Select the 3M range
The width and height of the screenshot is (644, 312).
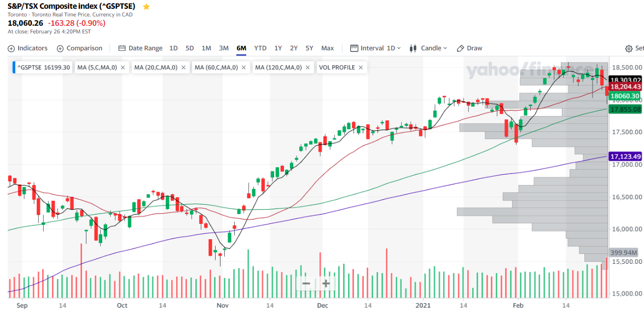coord(223,48)
